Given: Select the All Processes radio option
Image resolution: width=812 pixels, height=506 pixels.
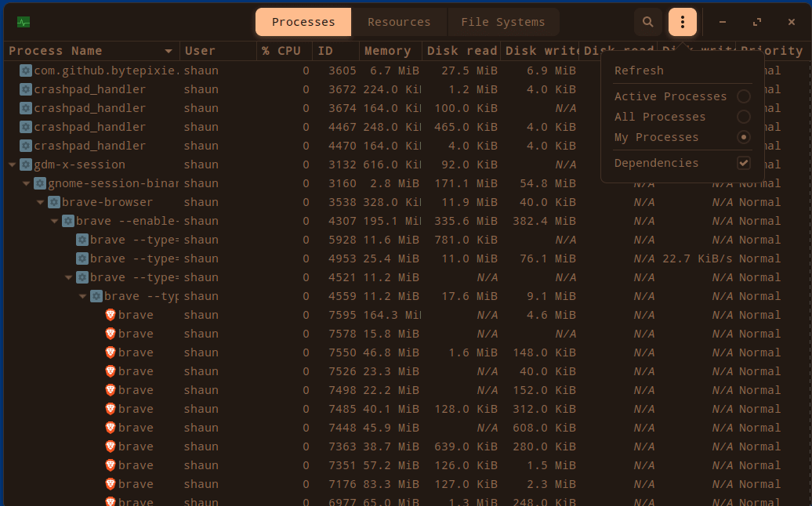Looking at the screenshot, I should [744, 117].
